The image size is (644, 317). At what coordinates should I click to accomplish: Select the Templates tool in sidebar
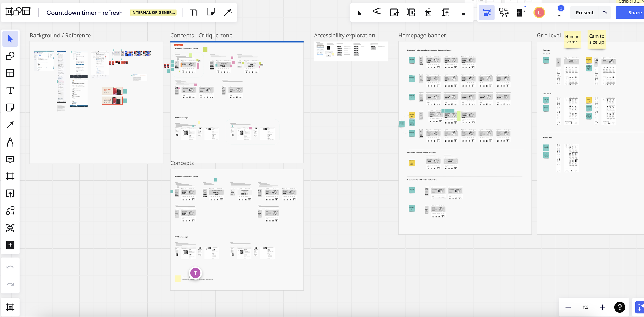click(10, 73)
